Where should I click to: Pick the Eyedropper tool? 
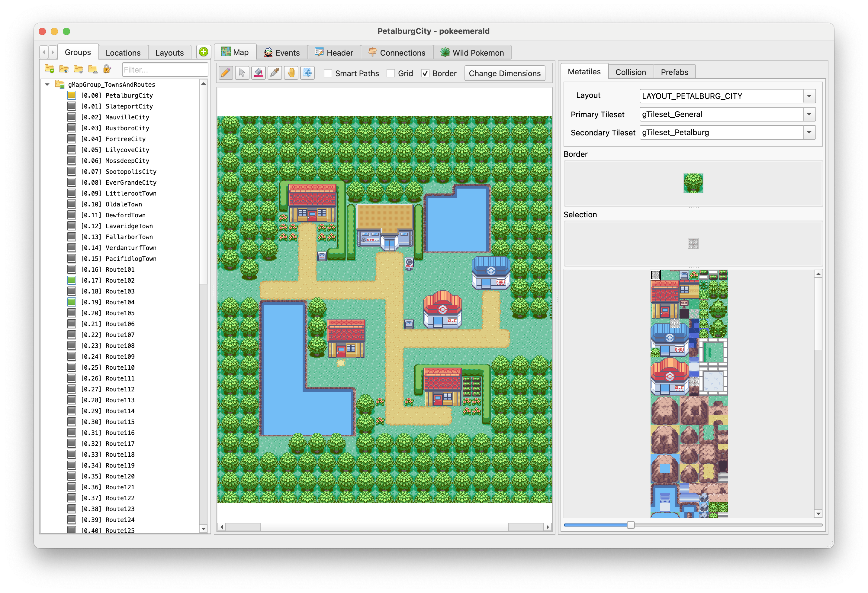275,73
